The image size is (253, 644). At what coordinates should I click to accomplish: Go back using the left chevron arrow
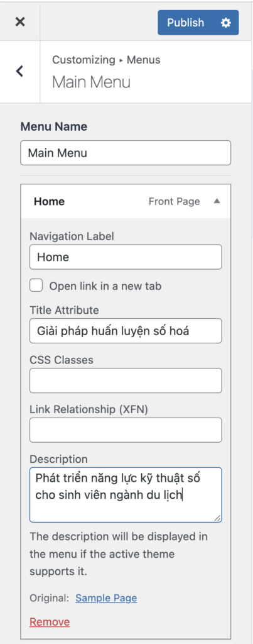pos(19,71)
